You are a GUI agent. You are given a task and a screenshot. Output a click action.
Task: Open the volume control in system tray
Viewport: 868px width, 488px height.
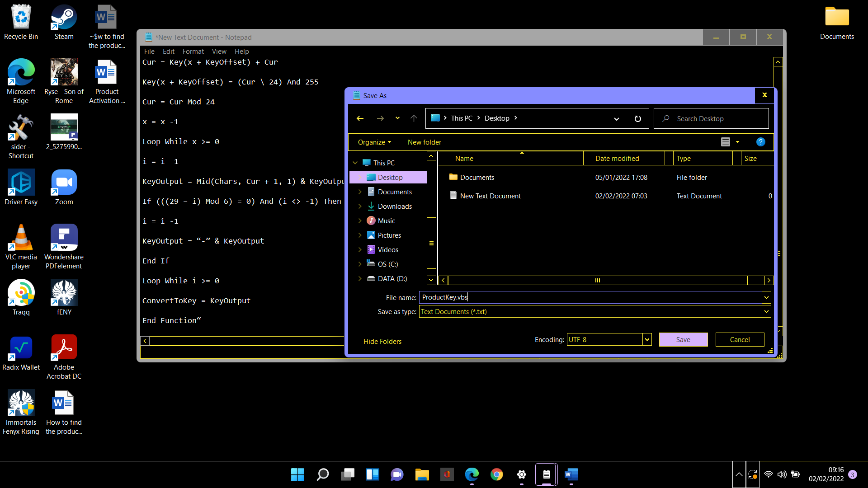click(782, 474)
